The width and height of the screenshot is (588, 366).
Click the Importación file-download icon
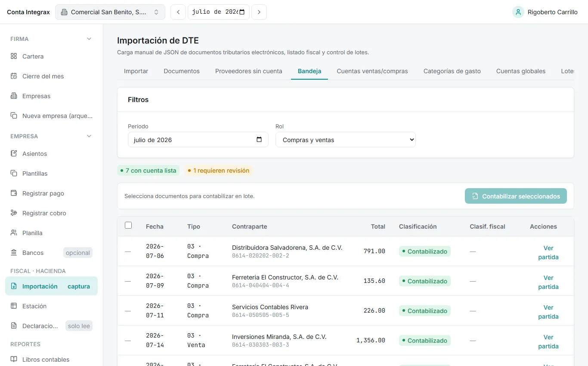coord(14,286)
